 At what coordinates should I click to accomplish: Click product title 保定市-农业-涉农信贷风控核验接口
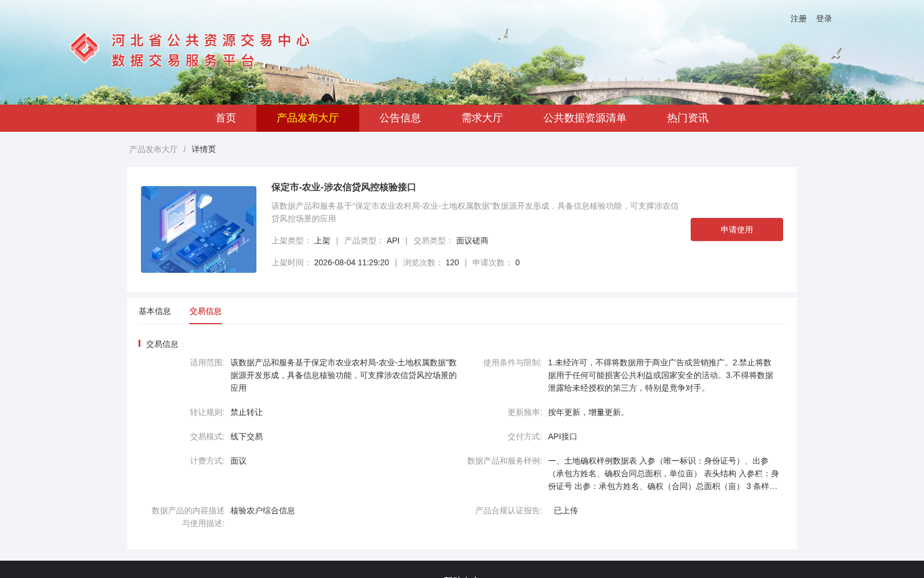(x=344, y=187)
